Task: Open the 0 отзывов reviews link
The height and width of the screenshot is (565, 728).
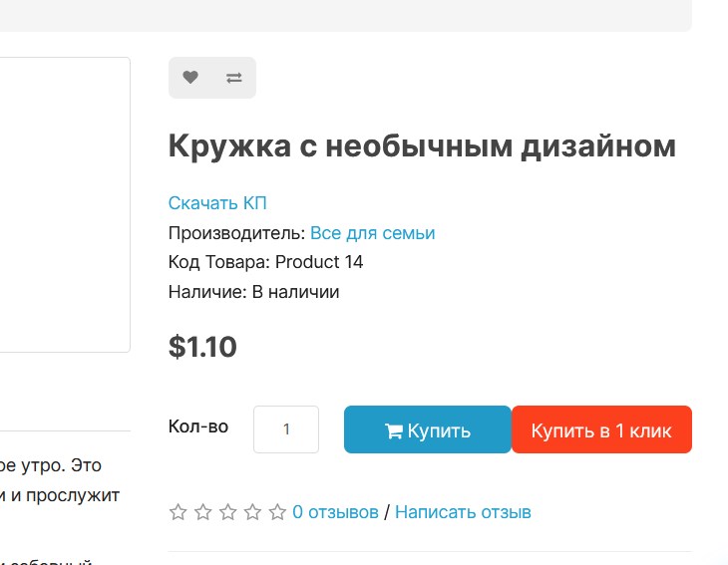Action: click(x=335, y=512)
